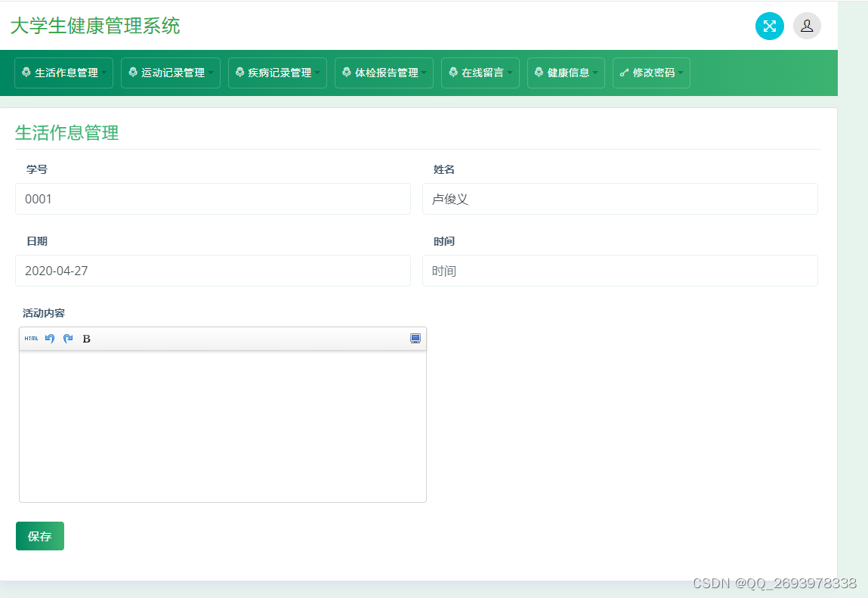Screen dimensions: 868x598
Task: Click the 姓名 label
Action: coord(444,169)
